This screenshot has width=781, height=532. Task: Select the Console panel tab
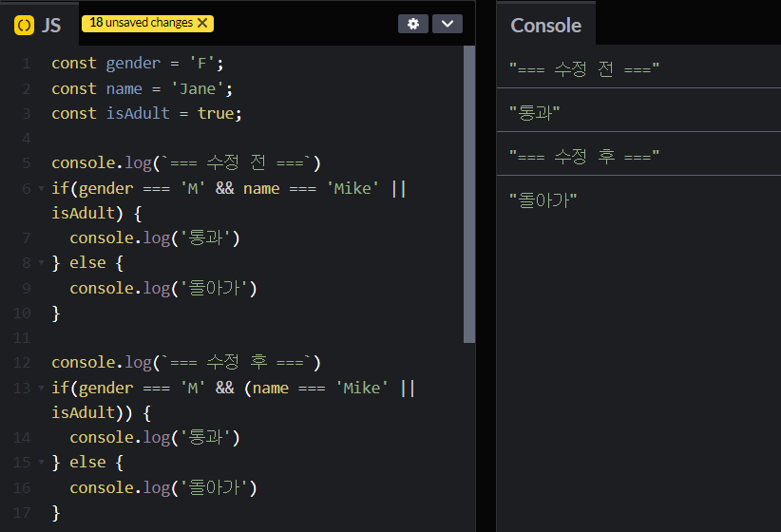(x=546, y=26)
